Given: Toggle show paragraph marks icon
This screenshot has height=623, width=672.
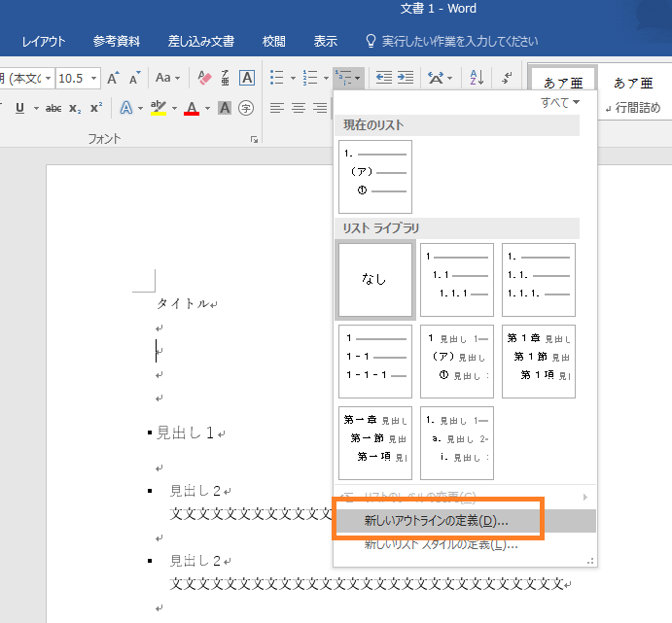Looking at the screenshot, I should point(507,78).
